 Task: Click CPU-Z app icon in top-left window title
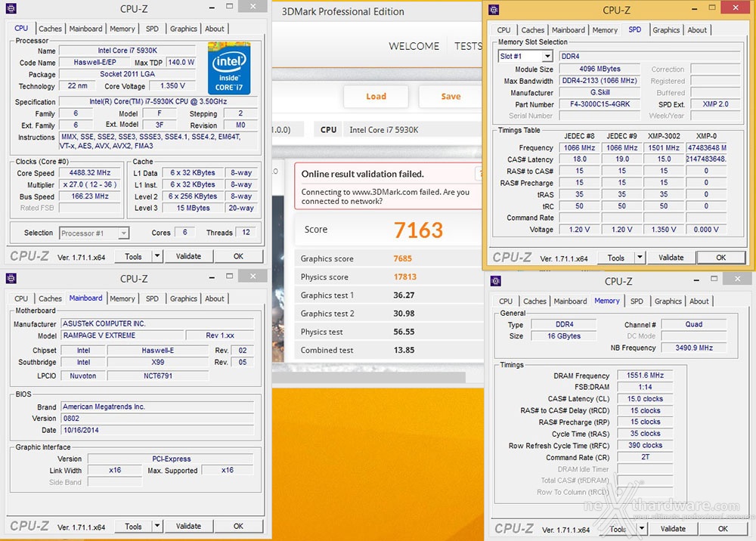[11, 8]
